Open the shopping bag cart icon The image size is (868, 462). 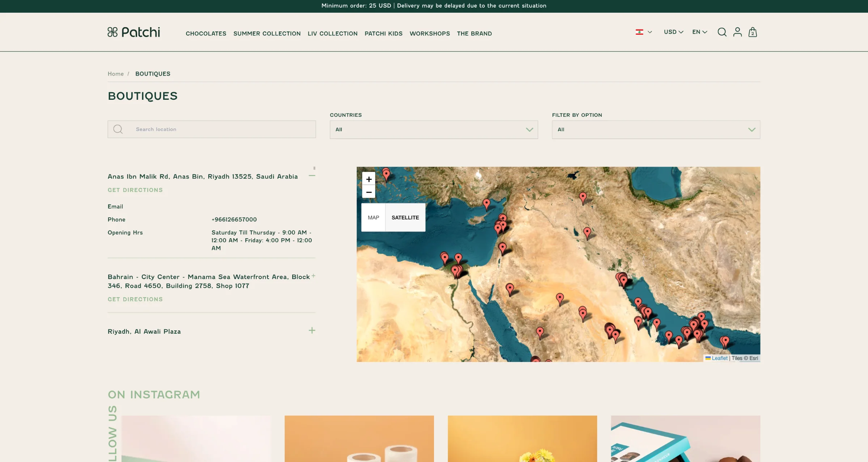(x=753, y=32)
